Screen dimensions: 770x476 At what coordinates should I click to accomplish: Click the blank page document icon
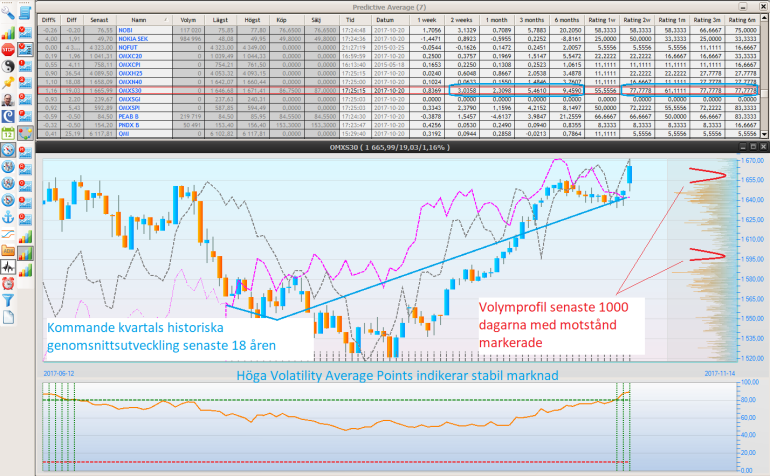(8, 317)
